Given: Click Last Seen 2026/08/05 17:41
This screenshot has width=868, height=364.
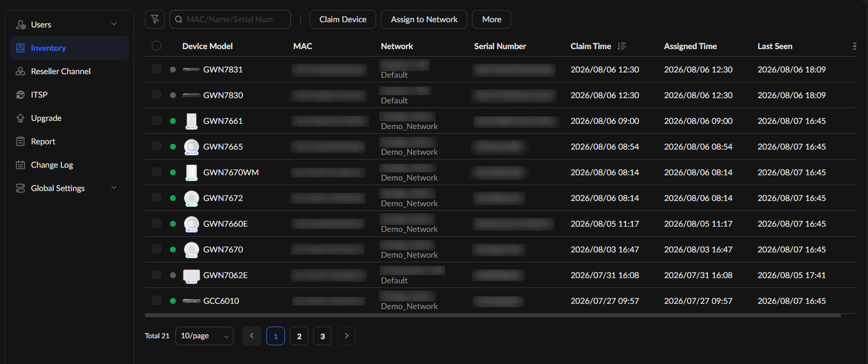Looking at the screenshot, I should click(791, 275).
